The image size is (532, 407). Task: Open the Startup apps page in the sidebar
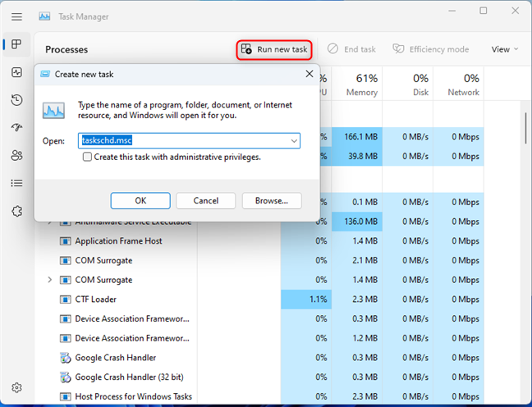pos(16,127)
